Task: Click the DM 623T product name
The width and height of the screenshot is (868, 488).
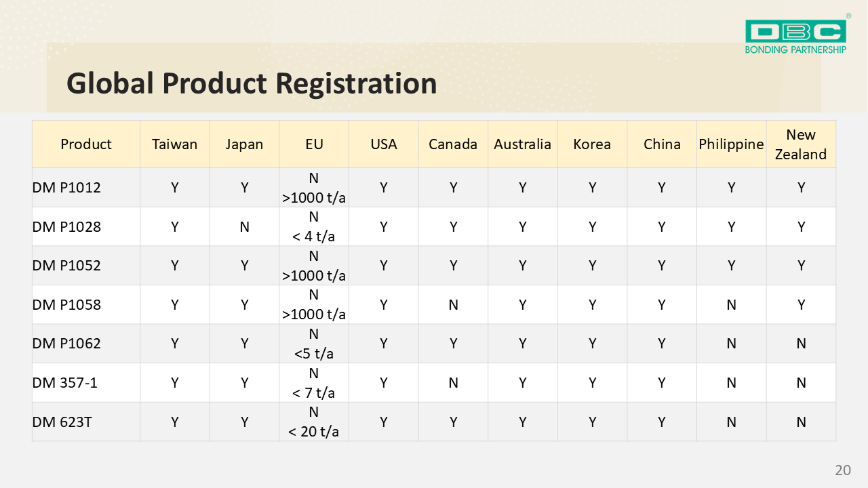Action: [62, 422]
